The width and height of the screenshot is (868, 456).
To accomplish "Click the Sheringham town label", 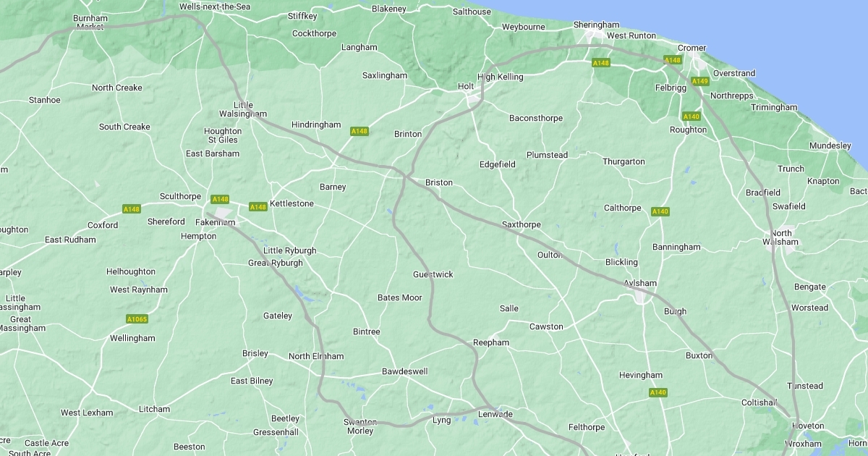I will click(x=596, y=25).
